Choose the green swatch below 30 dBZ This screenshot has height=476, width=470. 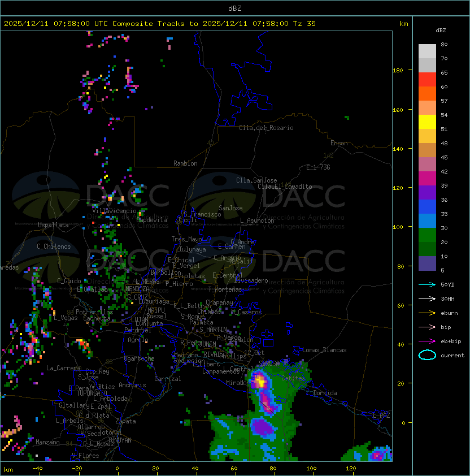(427, 235)
